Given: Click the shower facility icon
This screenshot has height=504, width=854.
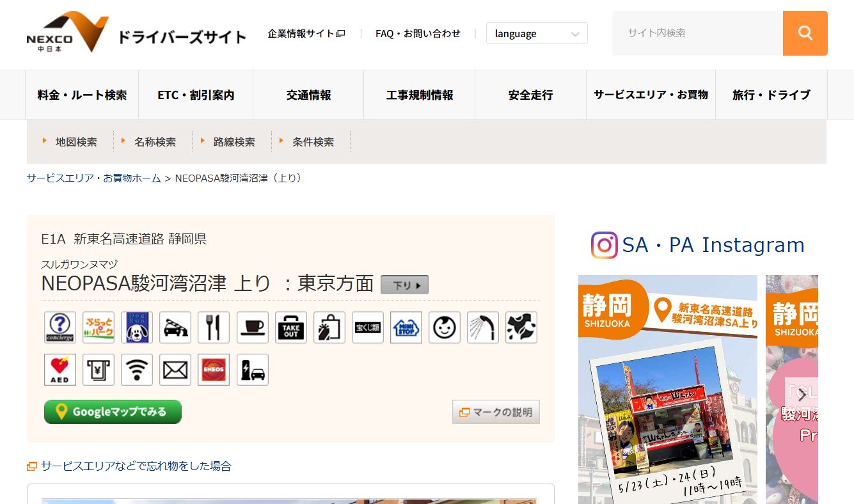Looking at the screenshot, I should [483, 327].
